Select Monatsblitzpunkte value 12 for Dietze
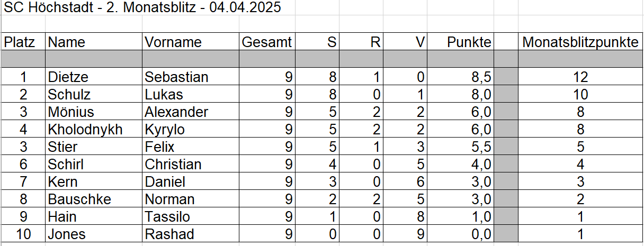Viewport: 644px width, 246px height. (x=580, y=77)
